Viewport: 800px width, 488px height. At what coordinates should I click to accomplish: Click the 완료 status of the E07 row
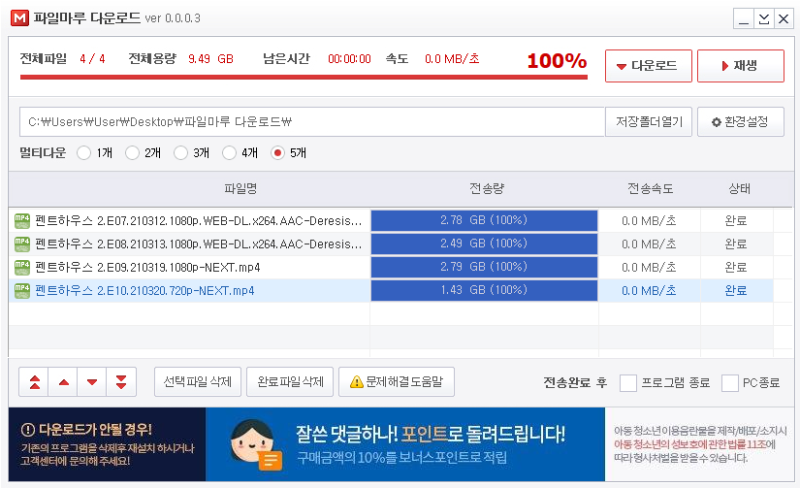tap(736, 221)
